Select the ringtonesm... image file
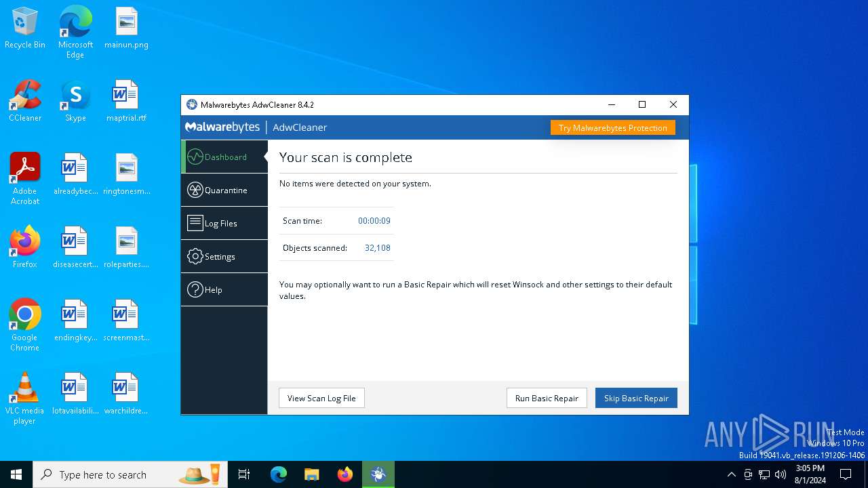Screen dimensions: 868x488 pos(126,174)
